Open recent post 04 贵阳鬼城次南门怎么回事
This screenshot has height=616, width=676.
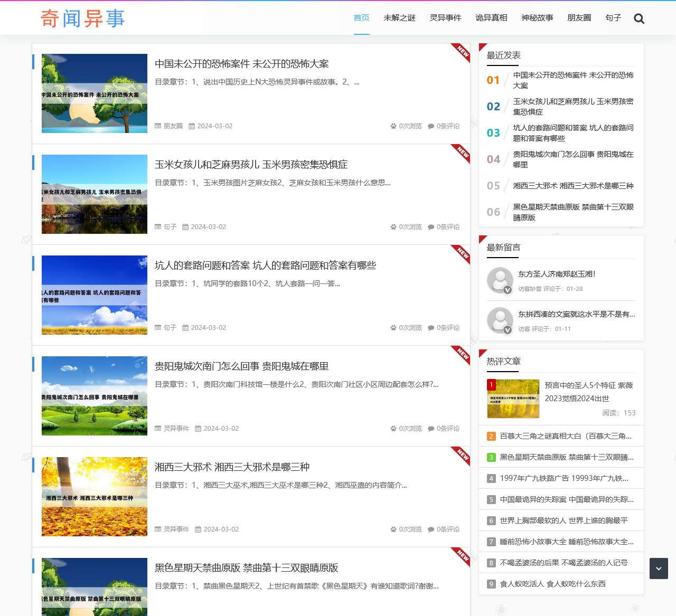(x=574, y=159)
